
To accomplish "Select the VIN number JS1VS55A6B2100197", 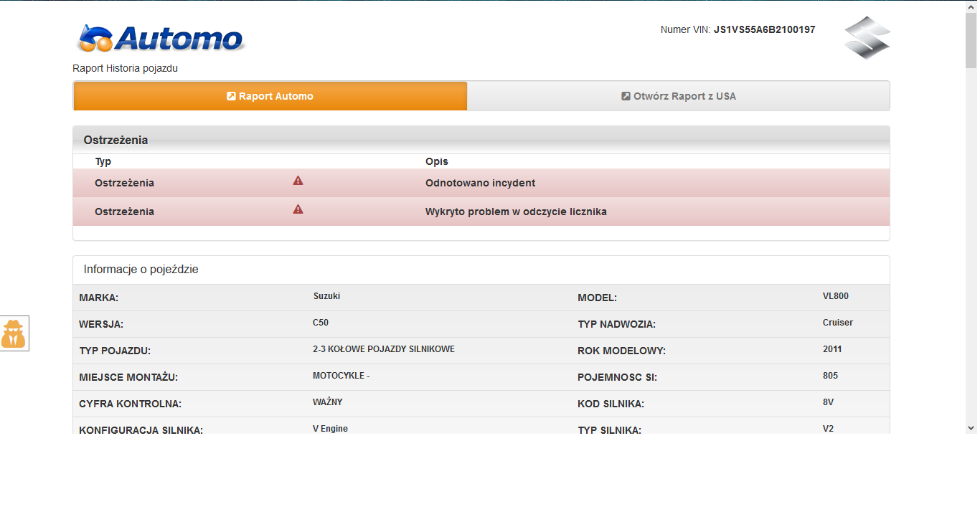I will coord(764,30).
